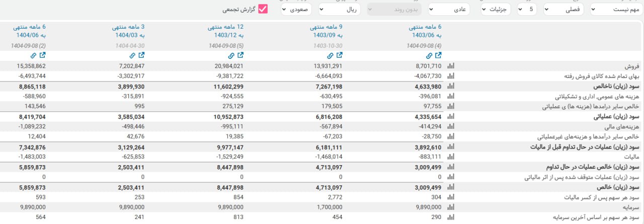
Task: Open external link icon for 1404/06 column
Action: pyautogui.click(x=43, y=55)
